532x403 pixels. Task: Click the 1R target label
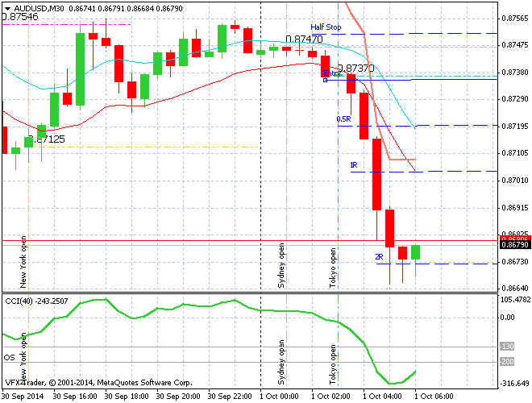[x=353, y=164]
